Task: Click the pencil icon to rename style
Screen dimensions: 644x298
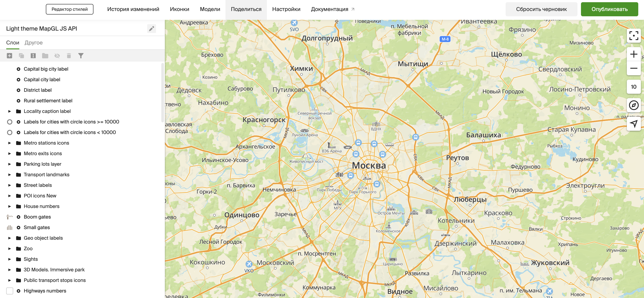Action: click(x=151, y=29)
